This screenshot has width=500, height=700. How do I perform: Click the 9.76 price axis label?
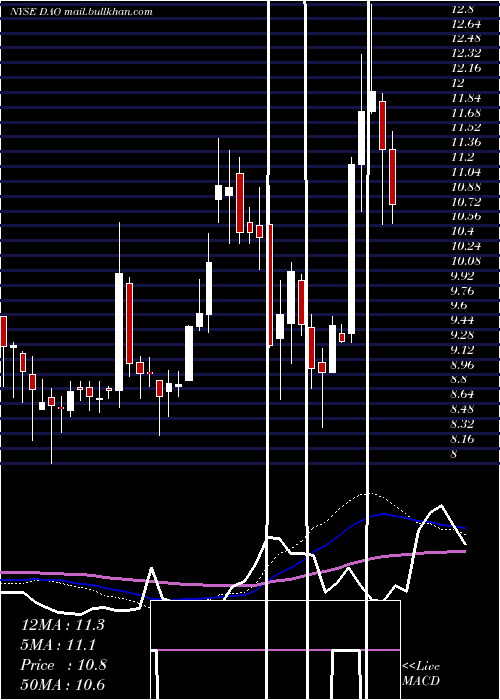click(462, 291)
